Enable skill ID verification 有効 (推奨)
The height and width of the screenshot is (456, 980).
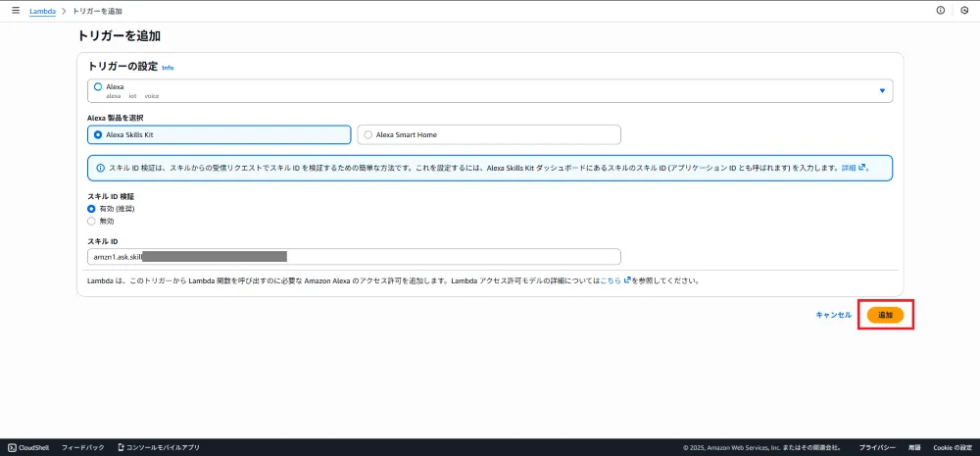91,209
